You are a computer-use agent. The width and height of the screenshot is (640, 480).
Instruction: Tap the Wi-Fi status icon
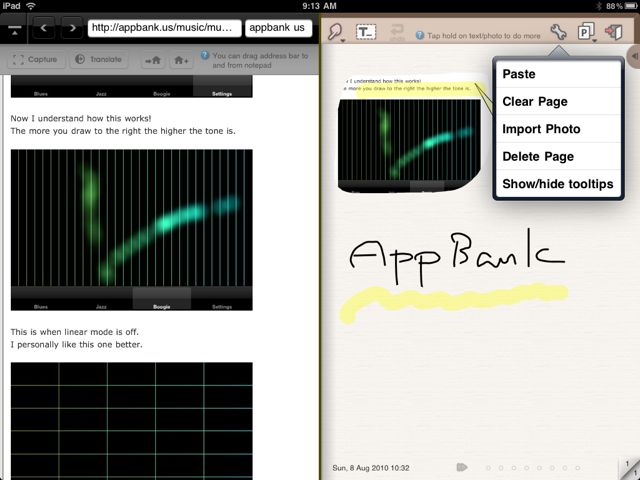(x=31, y=6)
